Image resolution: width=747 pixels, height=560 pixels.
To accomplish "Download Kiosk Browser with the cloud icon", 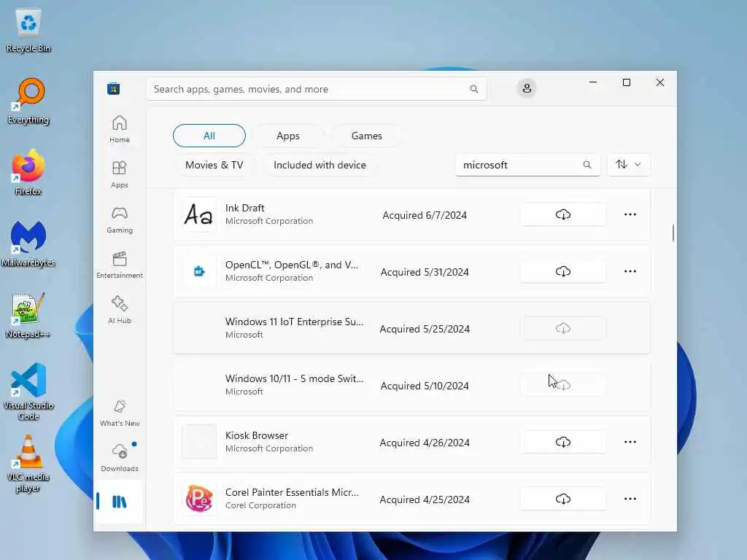I will (563, 443).
